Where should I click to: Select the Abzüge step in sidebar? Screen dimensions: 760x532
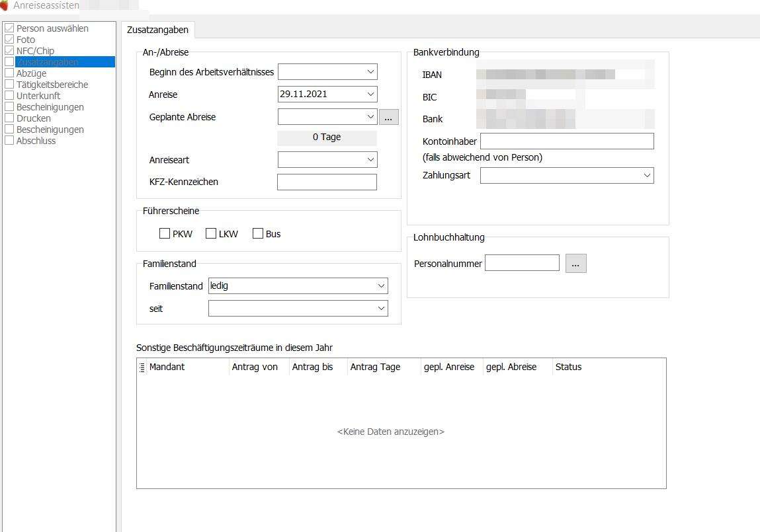(32, 73)
